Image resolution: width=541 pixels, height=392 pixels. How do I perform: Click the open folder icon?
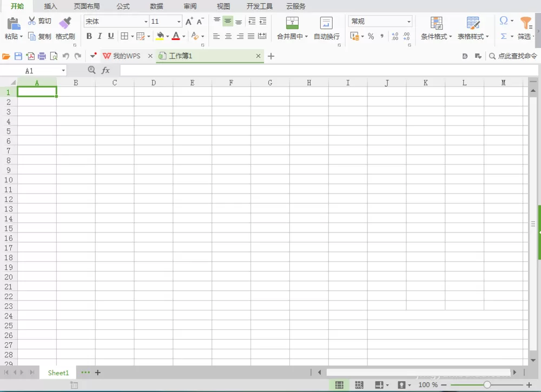[6, 56]
